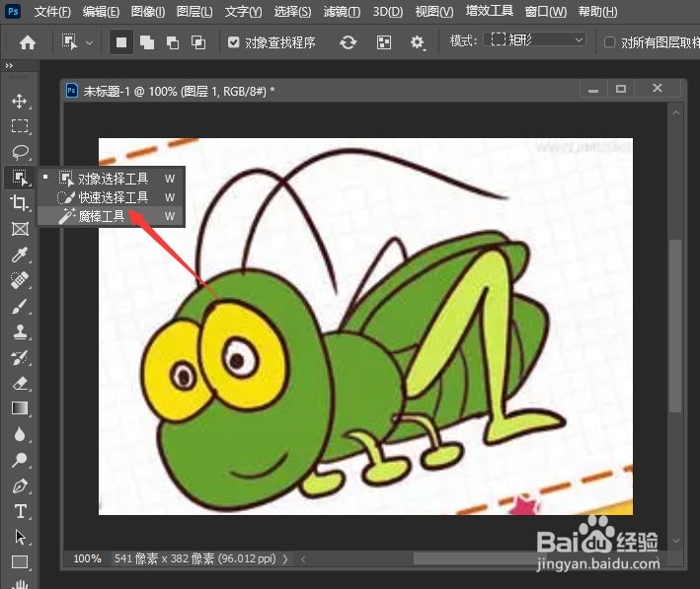Open the 视图(V) menu

434,11
